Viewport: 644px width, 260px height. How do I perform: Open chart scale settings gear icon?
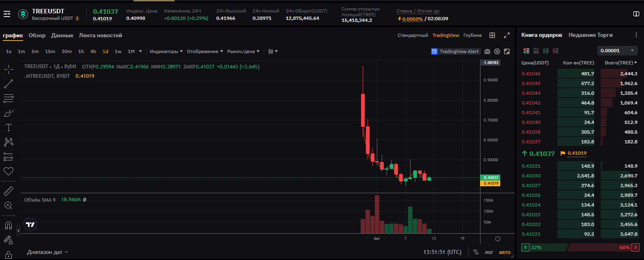click(498, 239)
